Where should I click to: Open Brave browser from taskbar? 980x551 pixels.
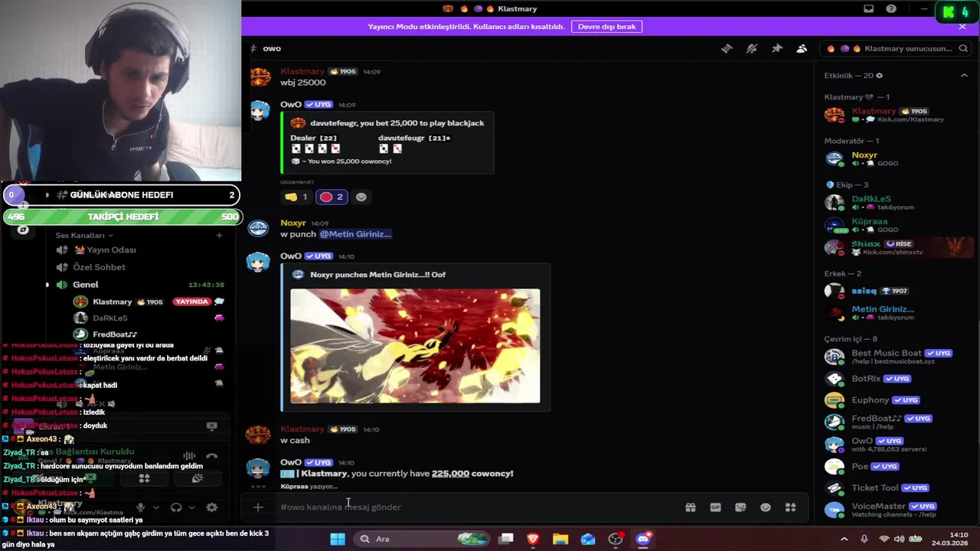pos(533,539)
